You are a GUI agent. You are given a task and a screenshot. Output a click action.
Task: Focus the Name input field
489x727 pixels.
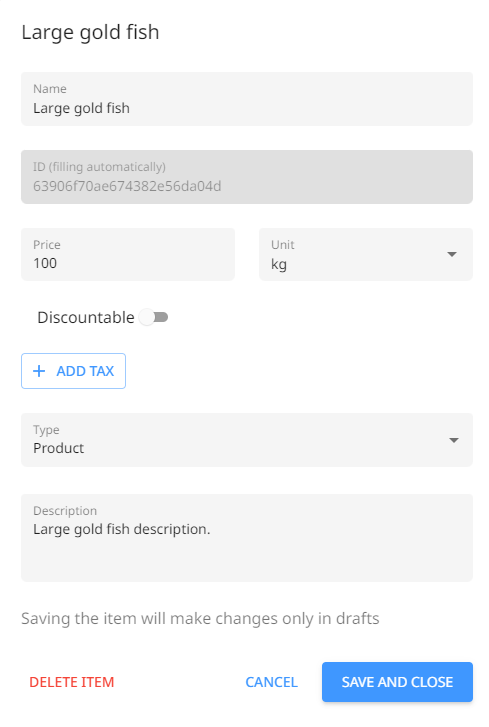pyautogui.click(x=247, y=99)
